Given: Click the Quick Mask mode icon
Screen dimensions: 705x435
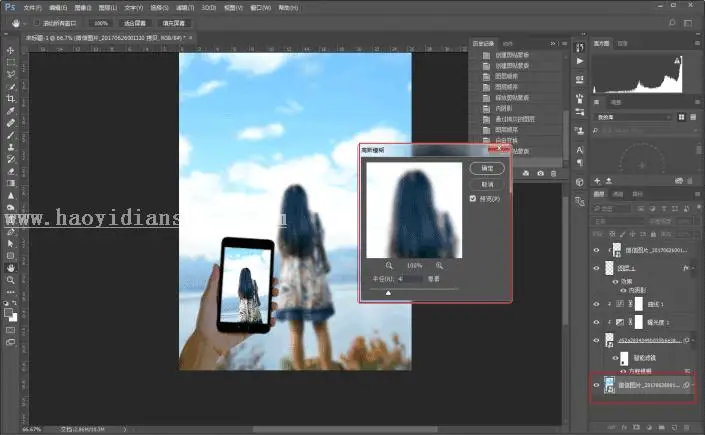Looking at the screenshot, I should click(x=10, y=330).
